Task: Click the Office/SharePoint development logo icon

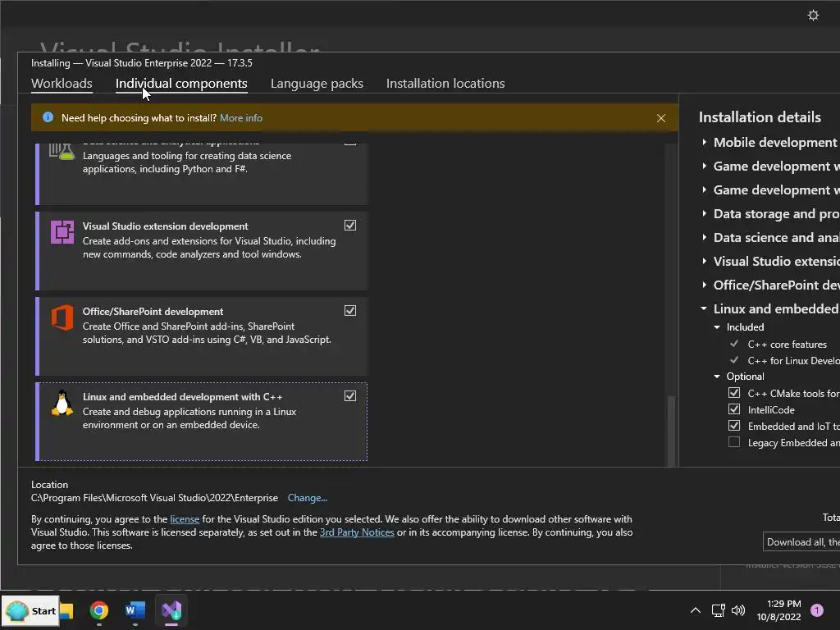Action: click(62, 317)
